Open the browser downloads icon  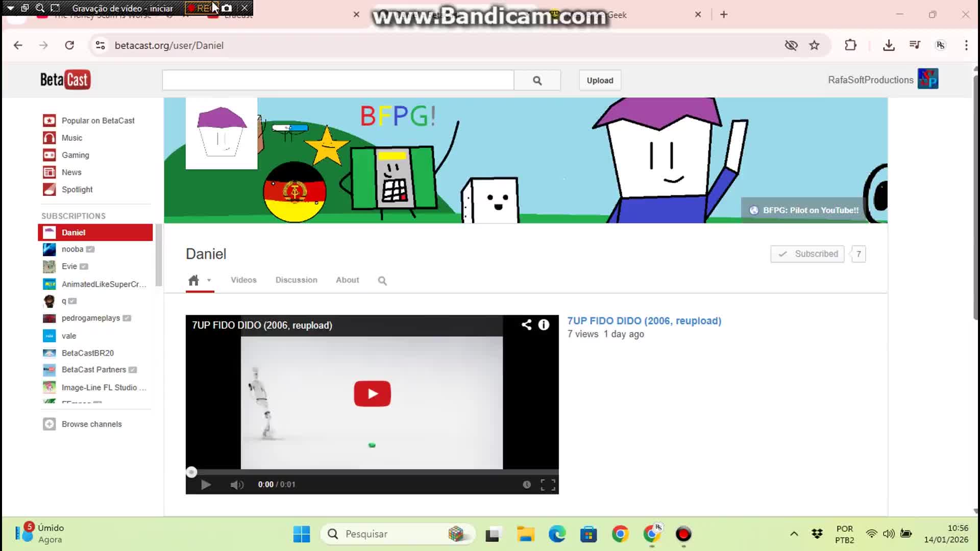(x=889, y=45)
